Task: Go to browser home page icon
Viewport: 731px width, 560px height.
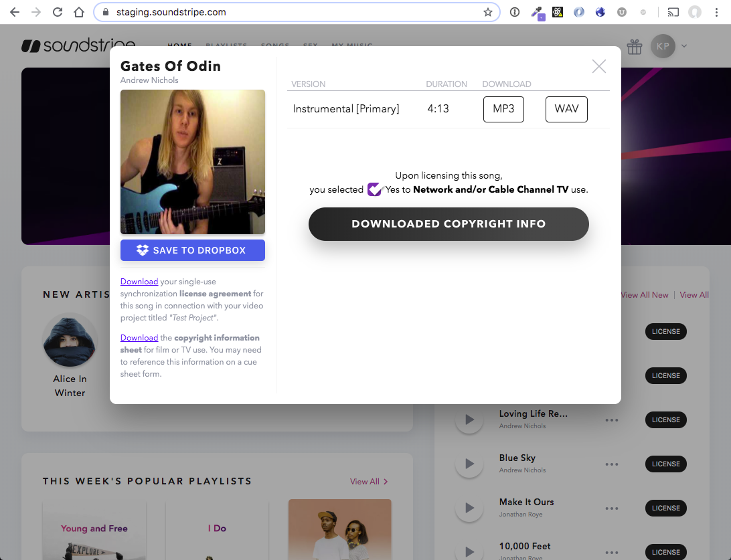Action: coord(79,12)
